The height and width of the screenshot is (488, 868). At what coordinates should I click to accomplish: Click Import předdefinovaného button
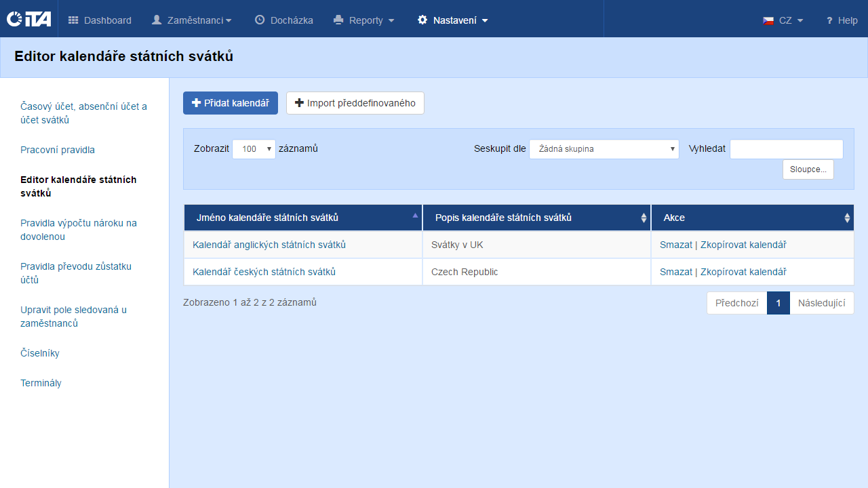coord(355,103)
